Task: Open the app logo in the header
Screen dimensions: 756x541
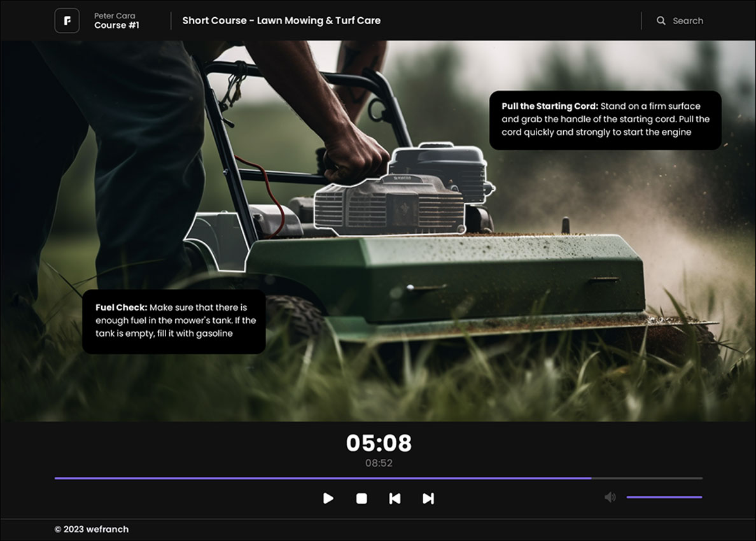Action: click(67, 20)
